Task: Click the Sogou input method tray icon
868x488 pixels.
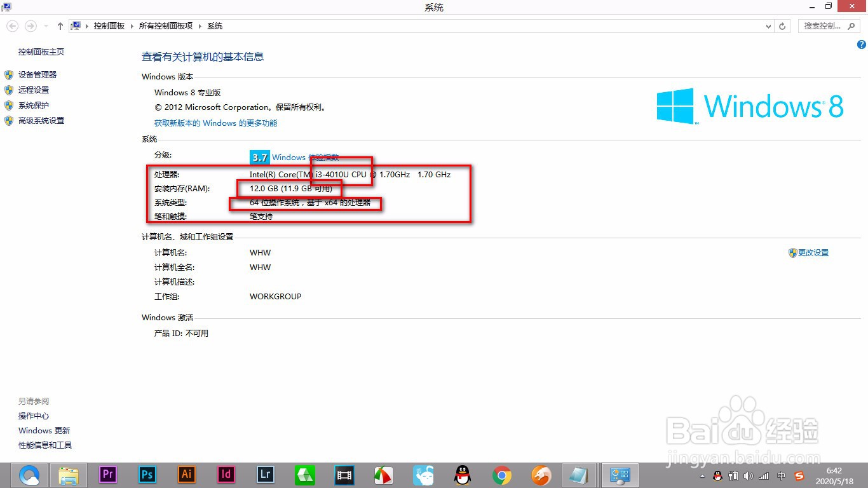Action: (x=799, y=475)
